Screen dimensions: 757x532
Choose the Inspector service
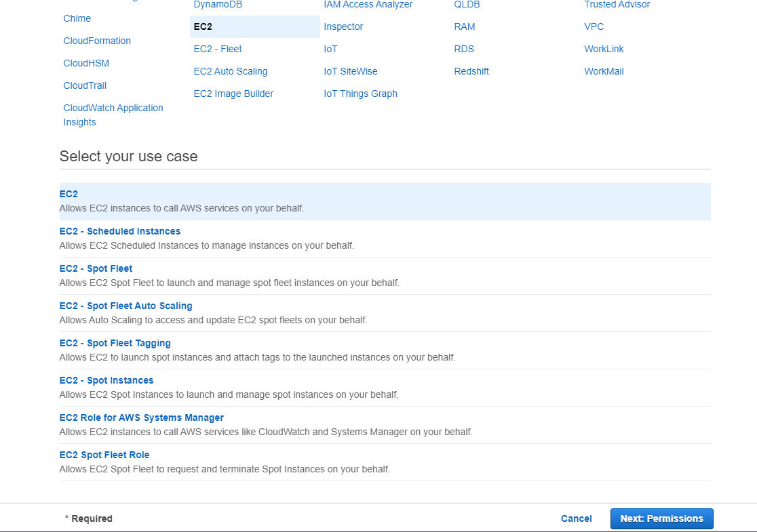coord(343,26)
